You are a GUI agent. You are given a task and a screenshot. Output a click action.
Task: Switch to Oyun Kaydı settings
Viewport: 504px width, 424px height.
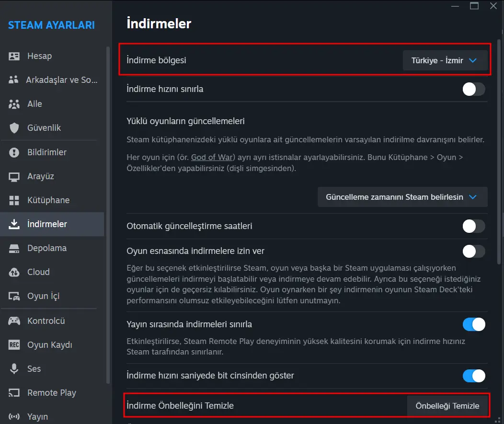(x=52, y=345)
